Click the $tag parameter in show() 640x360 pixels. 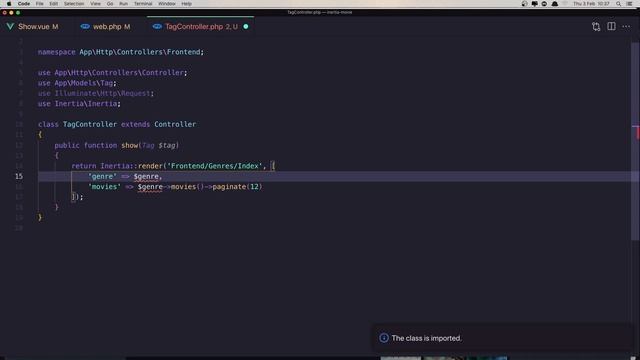(167, 145)
